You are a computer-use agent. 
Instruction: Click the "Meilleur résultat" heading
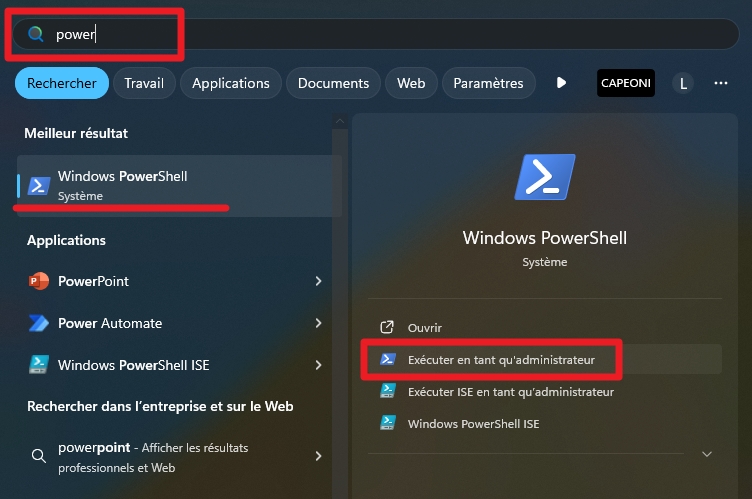pos(76,133)
